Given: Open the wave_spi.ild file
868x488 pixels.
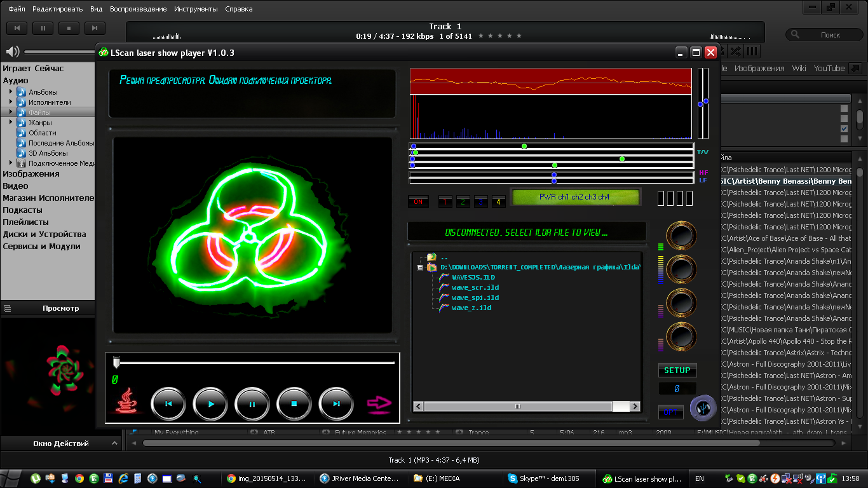Looking at the screenshot, I should 475,297.
